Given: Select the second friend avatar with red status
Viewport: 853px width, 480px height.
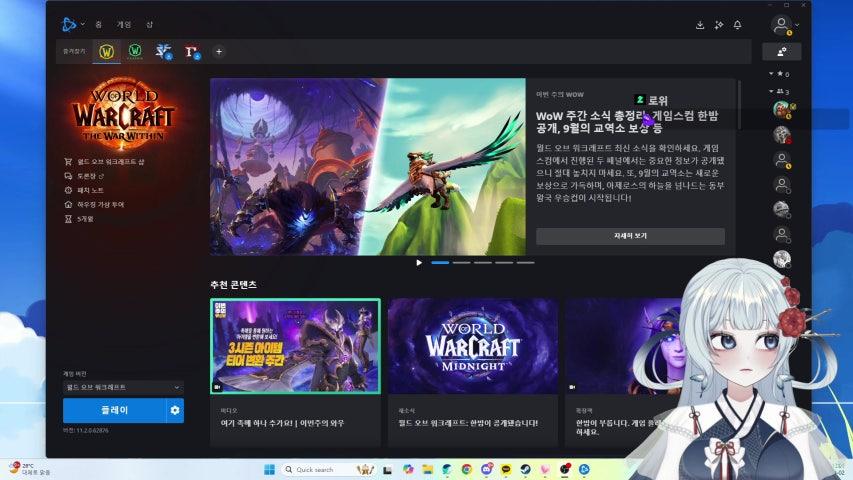Looking at the screenshot, I should [x=782, y=134].
